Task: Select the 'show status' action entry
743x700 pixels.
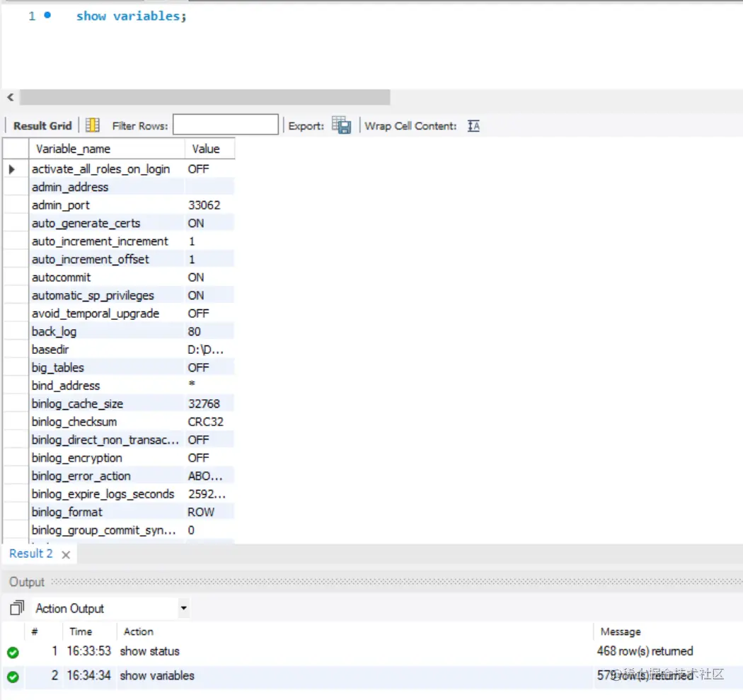Action: [149, 651]
